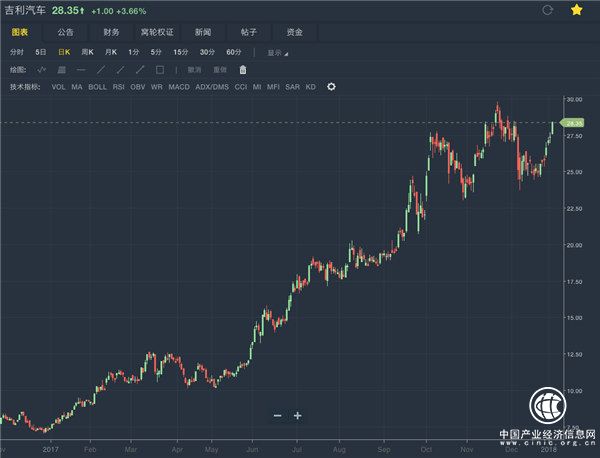This screenshot has width=600, height=458.
Task: Select the zigzag polyline drawing tool
Action: [x=42, y=69]
